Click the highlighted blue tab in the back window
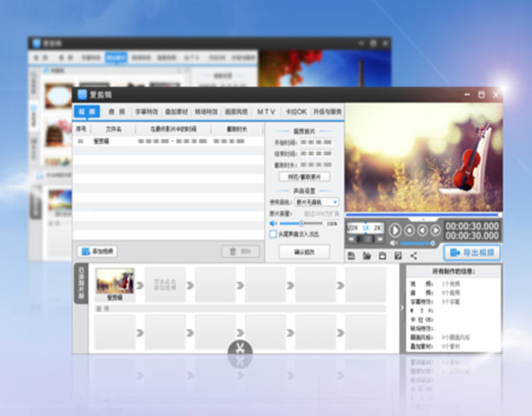Image resolution: width=532 pixels, height=416 pixels. tap(116, 58)
